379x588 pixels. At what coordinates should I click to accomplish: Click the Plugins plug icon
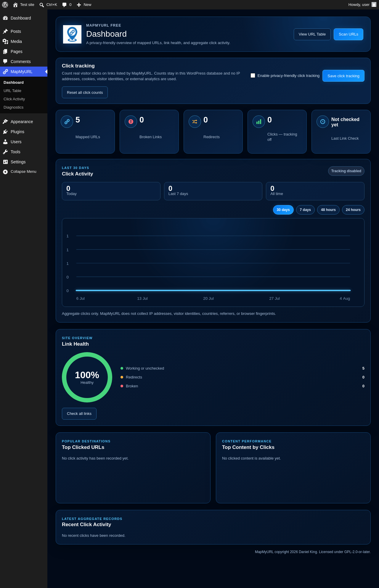[x=5, y=132]
